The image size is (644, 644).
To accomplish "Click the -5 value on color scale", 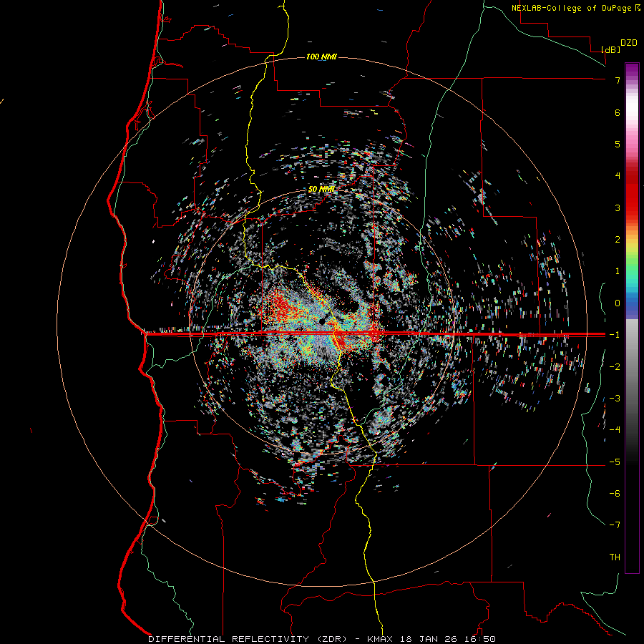I will pos(615,462).
